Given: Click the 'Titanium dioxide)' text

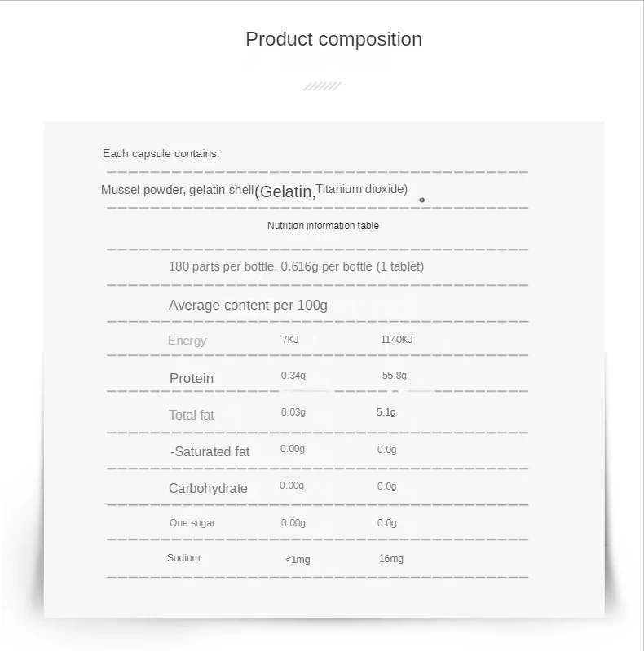Looking at the screenshot, I should point(361,189).
